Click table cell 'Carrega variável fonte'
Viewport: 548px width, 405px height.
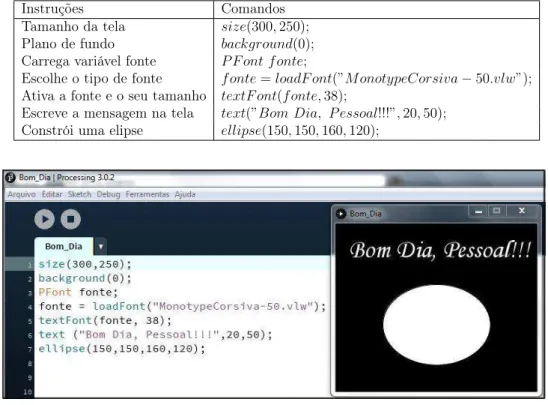pos(89,61)
